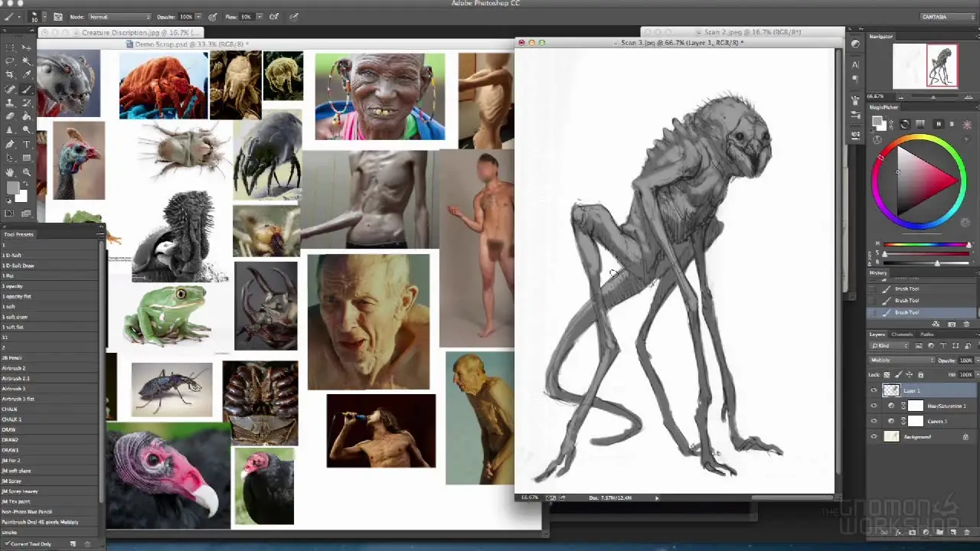Toggle lock position
This screenshot has width=980, height=551.
click(910, 375)
